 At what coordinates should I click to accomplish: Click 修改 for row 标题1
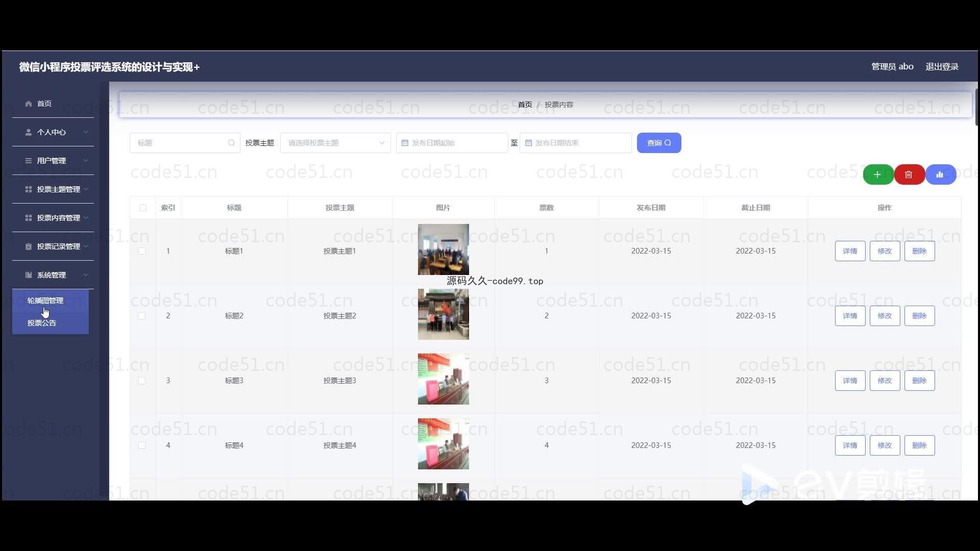(885, 251)
